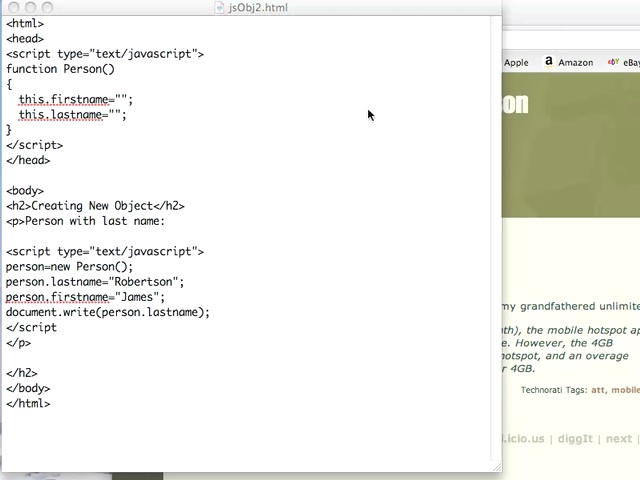Screen dimensions: 640x480
Task: Open the Apple bookmark in browser window
Action: pyautogui.click(x=516, y=62)
